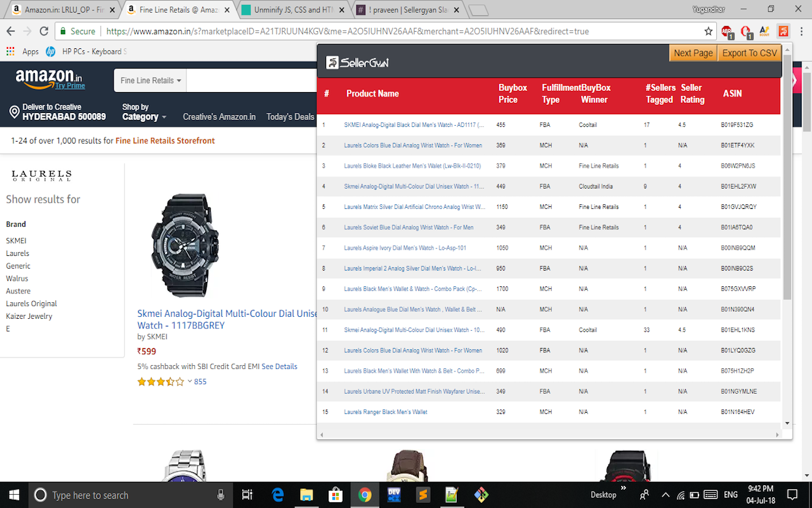Bookmark this page with the star icon

click(x=709, y=31)
